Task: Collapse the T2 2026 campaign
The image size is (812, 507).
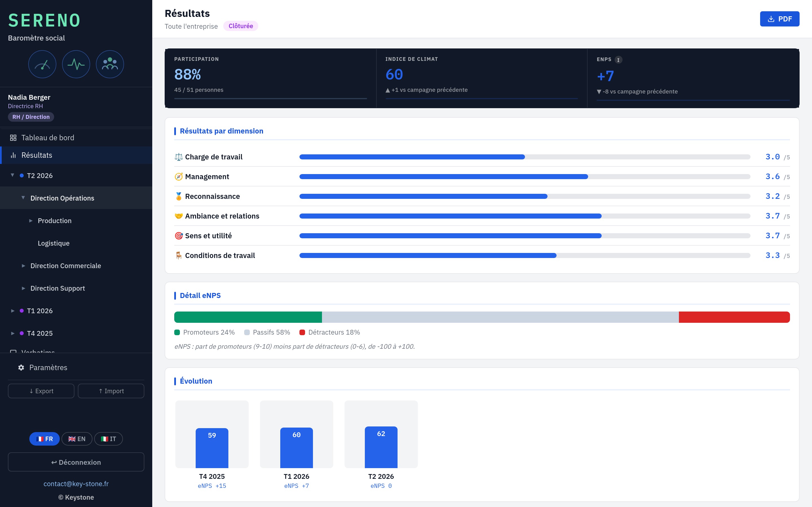Action: pyautogui.click(x=12, y=175)
